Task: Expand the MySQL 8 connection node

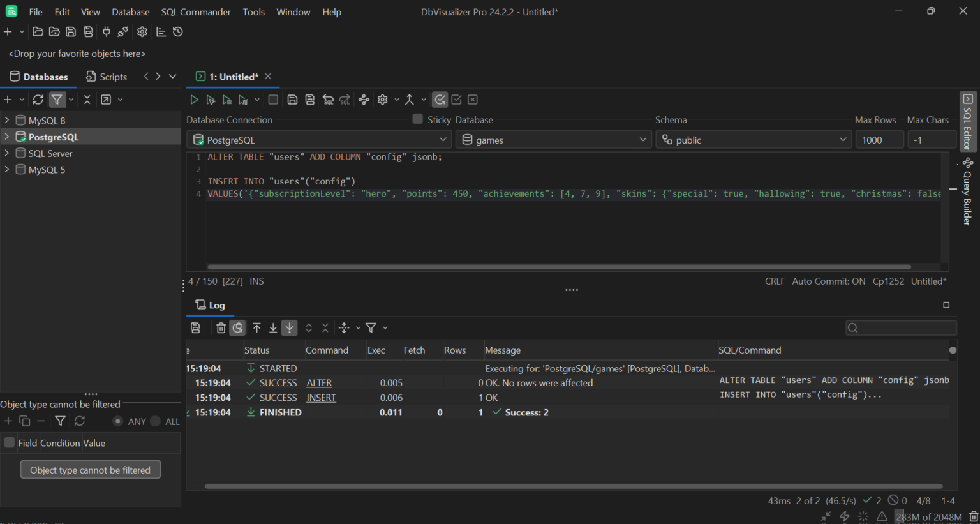Action: [6, 120]
